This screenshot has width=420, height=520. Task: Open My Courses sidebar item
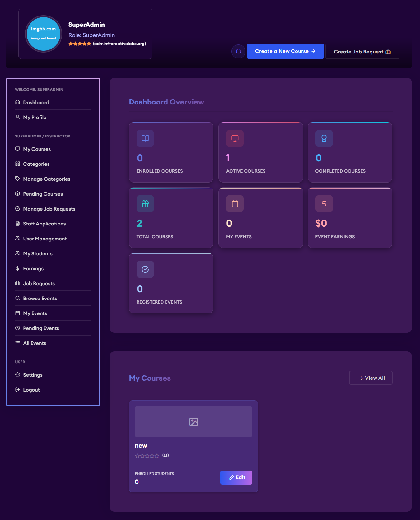tap(53, 149)
